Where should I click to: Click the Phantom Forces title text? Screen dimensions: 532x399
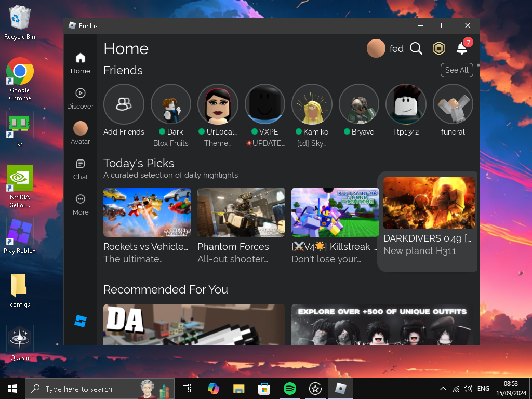tap(233, 247)
